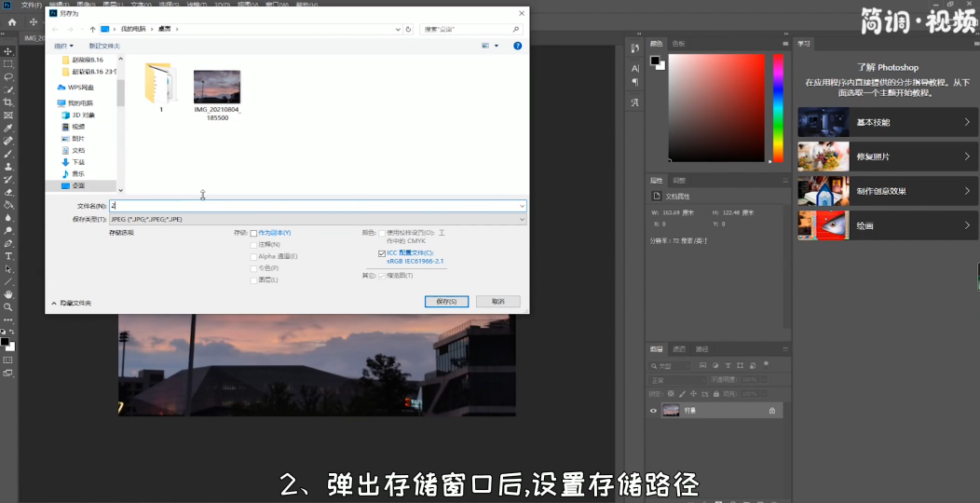Click the 取消 cancel button
This screenshot has height=503, width=980.
point(497,302)
